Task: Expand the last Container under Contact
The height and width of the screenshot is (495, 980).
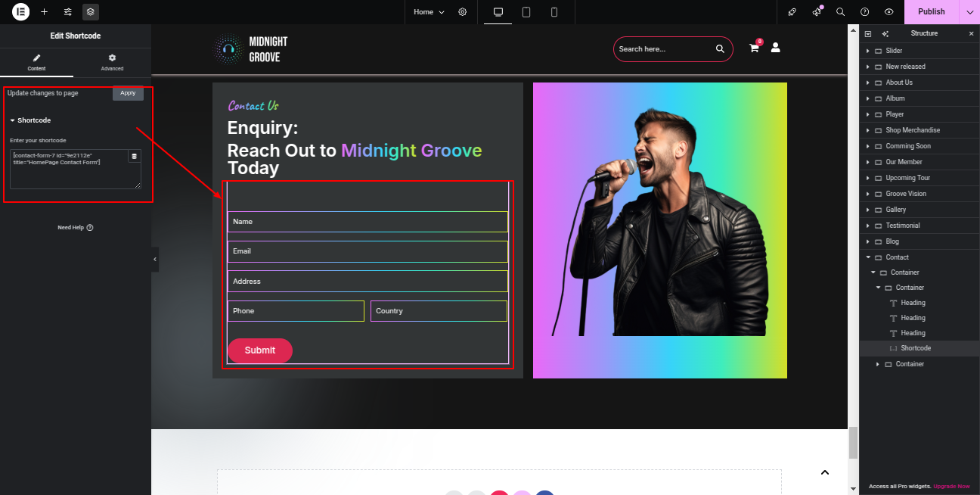Action: point(878,364)
